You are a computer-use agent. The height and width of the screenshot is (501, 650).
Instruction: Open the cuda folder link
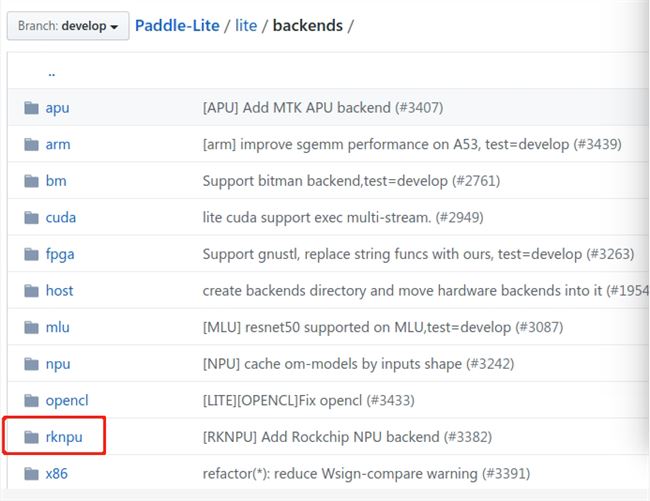point(61,218)
